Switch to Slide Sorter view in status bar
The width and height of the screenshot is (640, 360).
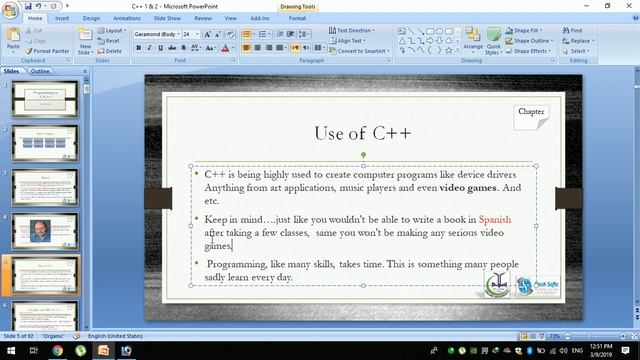click(533, 336)
